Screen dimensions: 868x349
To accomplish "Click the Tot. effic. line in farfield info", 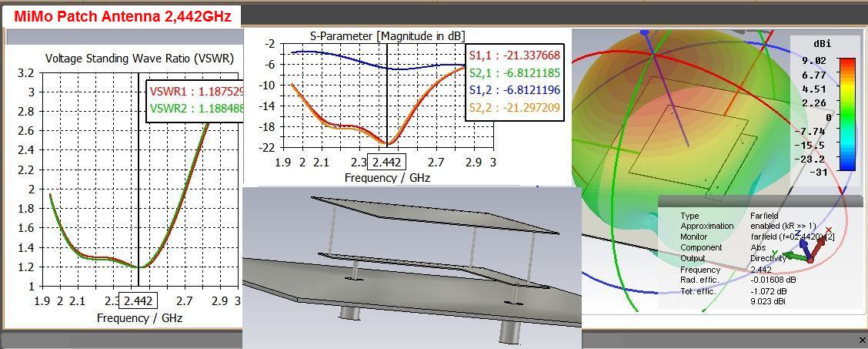I will pyautogui.click(x=733, y=291).
